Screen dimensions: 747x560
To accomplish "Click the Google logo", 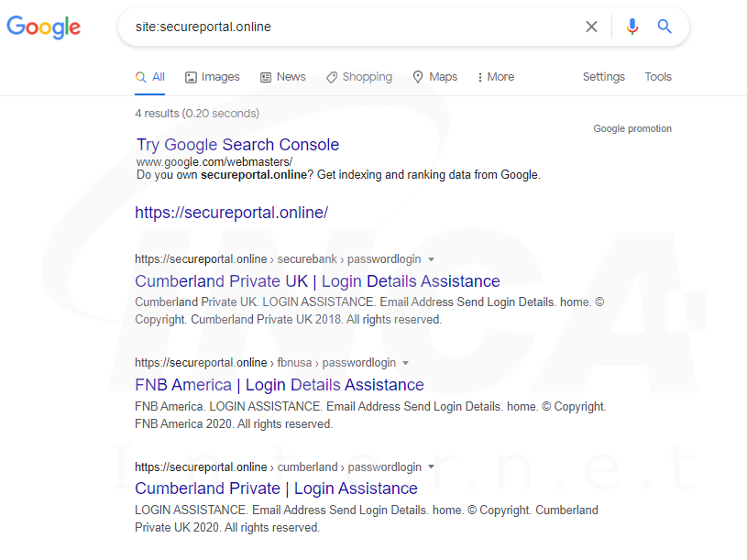I will pos(43,27).
